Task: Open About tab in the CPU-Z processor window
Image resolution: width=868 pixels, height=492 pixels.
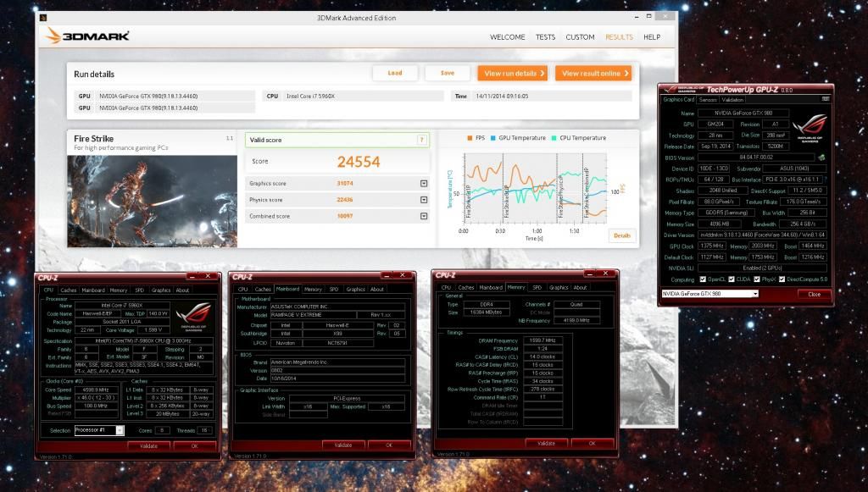Action: click(x=182, y=290)
